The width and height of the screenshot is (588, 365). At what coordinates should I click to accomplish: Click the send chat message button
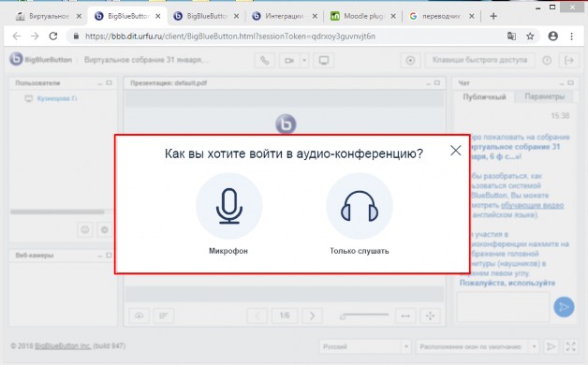click(564, 307)
